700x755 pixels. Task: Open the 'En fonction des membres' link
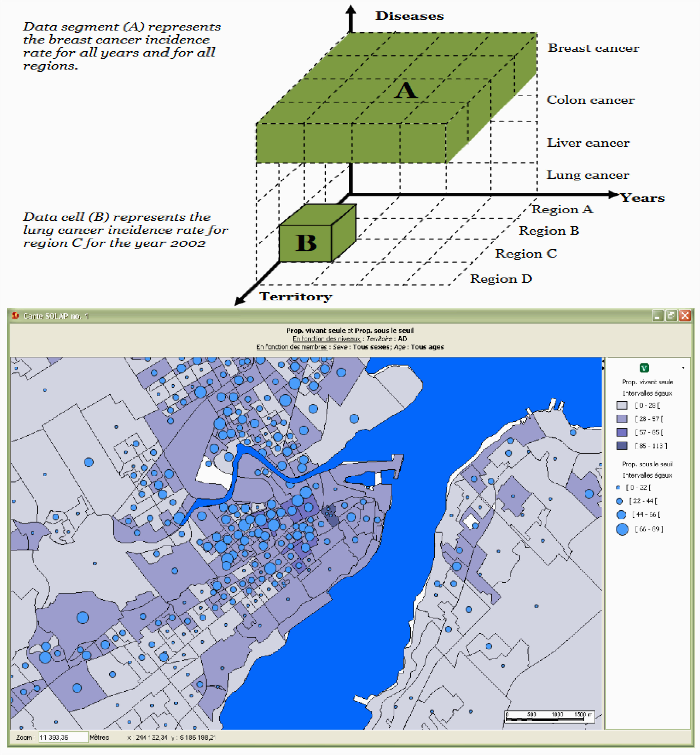pyautogui.click(x=292, y=347)
